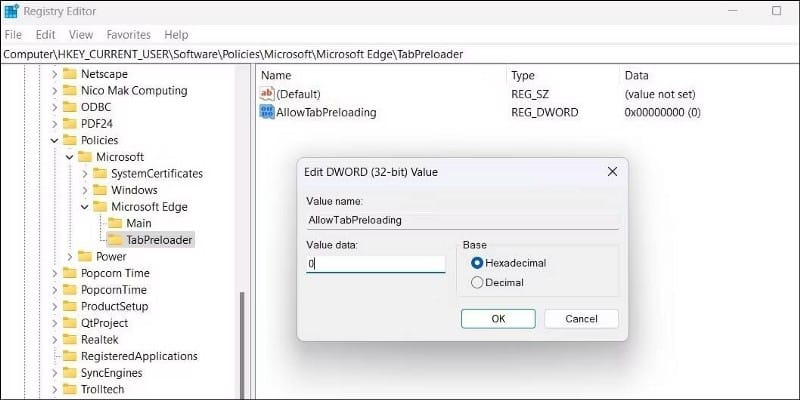
Task: Open the Favorites menu
Action: pyautogui.click(x=129, y=35)
